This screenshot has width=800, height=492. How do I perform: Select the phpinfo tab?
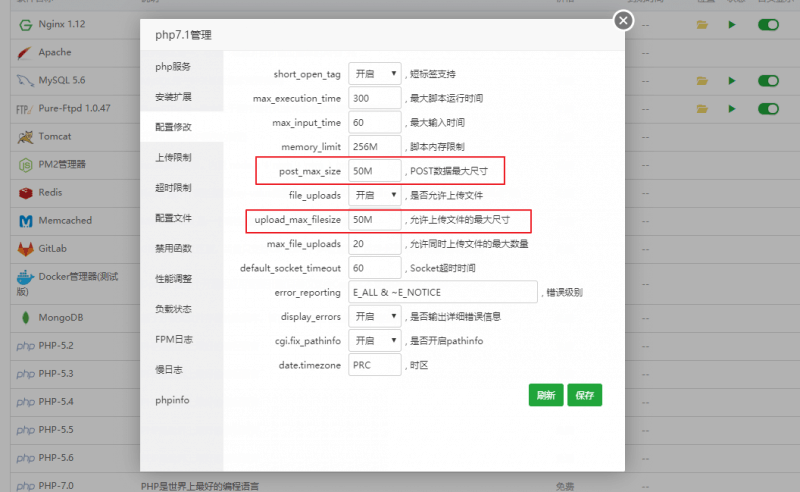point(182,400)
